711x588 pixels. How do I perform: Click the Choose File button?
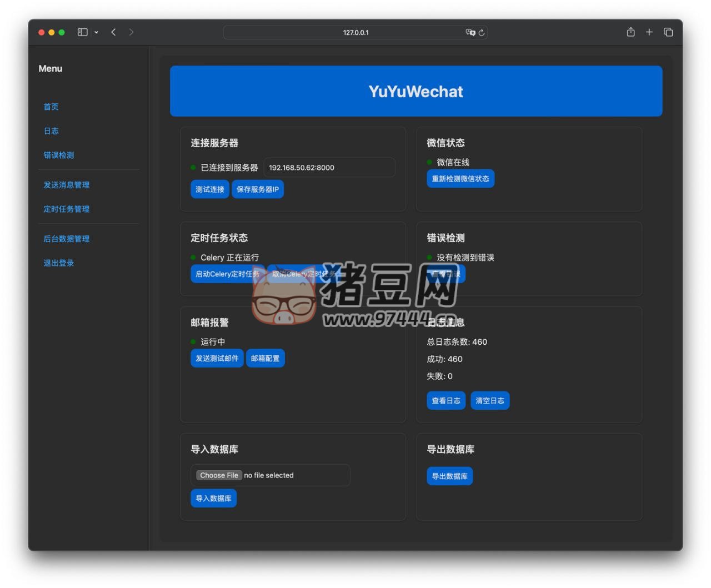(x=219, y=475)
